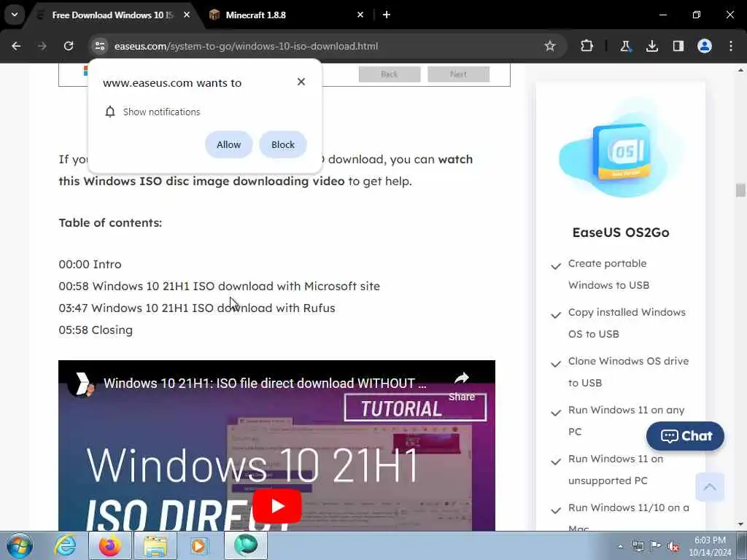Click '00:58 Windows 10 21H1 ISO download with Microsoft site'
The width and height of the screenshot is (747, 560).
(x=219, y=286)
